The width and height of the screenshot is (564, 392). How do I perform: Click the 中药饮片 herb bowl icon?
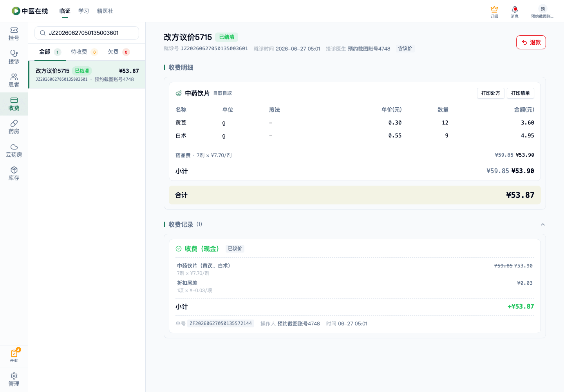click(x=179, y=93)
